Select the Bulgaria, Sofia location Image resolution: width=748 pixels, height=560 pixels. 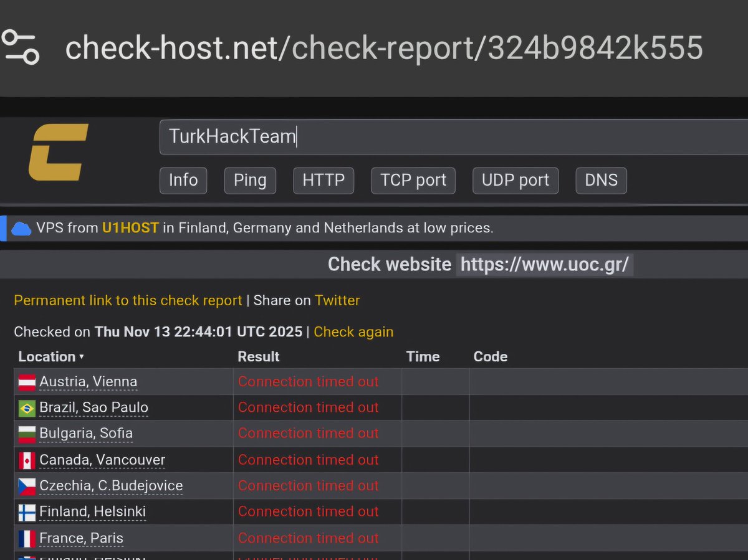pos(86,434)
